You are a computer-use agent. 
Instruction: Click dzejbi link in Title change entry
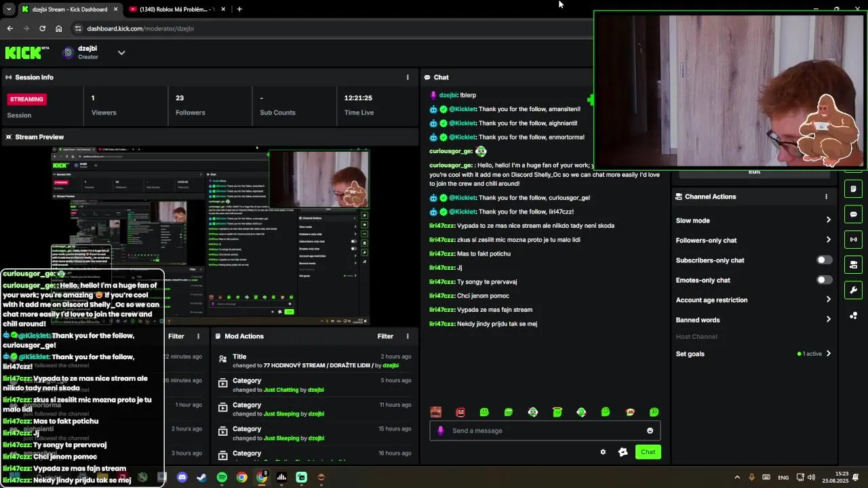pyautogui.click(x=391, y=365)
